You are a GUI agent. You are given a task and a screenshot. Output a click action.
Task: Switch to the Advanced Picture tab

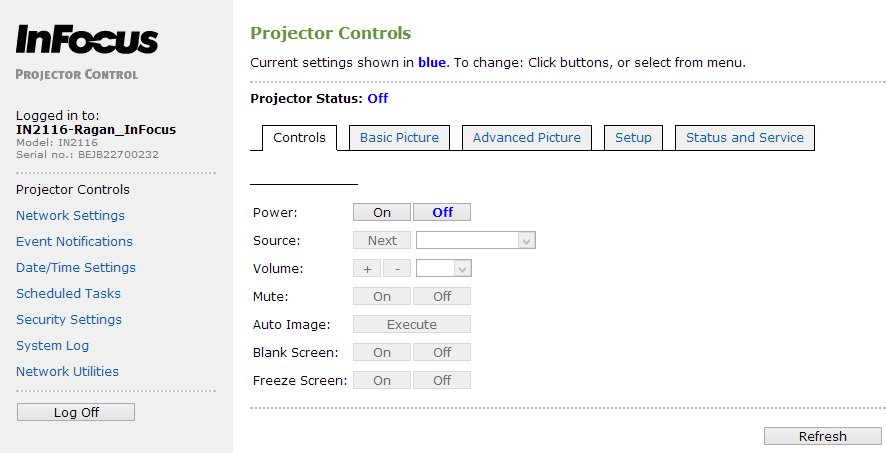pos(527,138)
